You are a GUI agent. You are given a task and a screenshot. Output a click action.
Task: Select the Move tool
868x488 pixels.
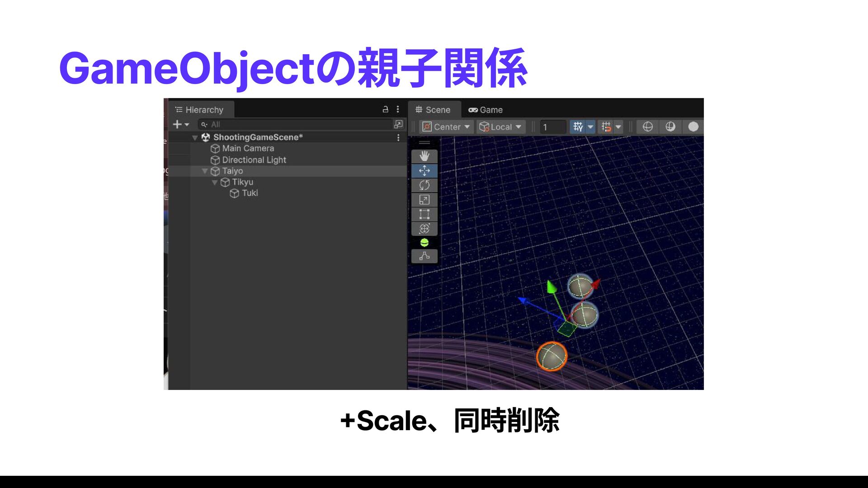(x=424, y=171)
